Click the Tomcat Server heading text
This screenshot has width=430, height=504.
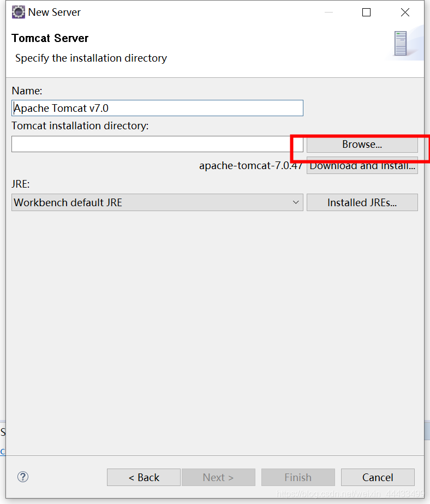50,38
